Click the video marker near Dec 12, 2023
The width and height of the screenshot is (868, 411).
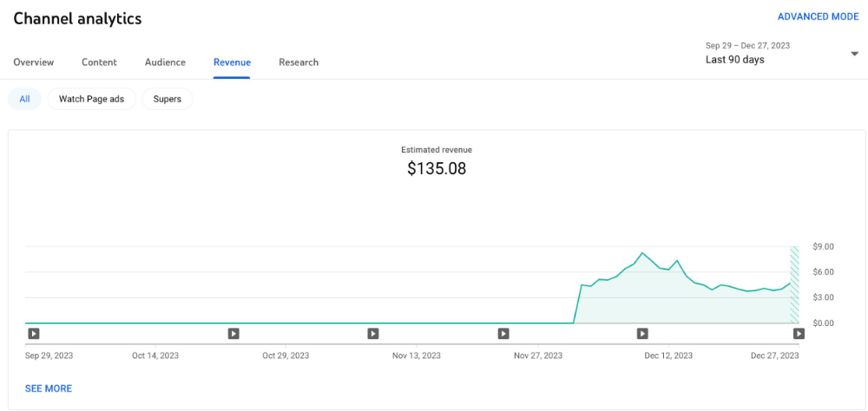(642, 333)
